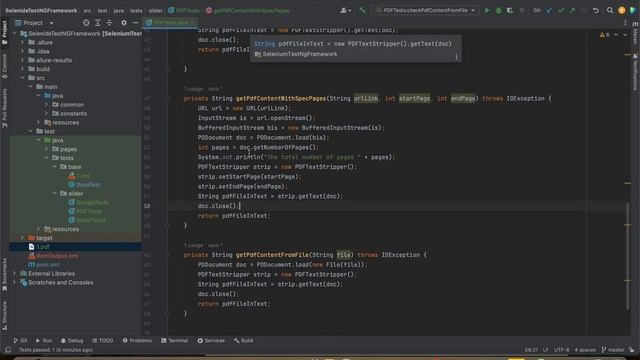The height and width of the screenshot is (360, 640).
Task: Collapse the src folder
Action: point(22,78)
